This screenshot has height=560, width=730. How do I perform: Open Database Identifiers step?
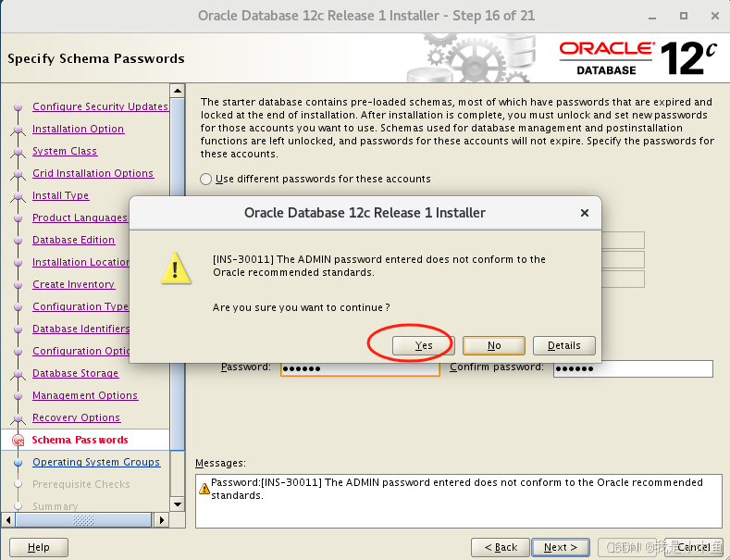80,329
